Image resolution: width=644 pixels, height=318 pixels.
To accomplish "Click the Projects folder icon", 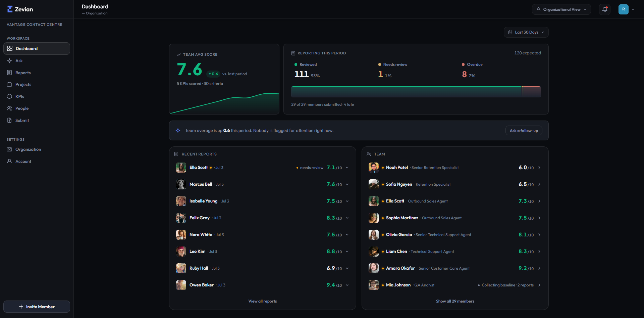I will tap(9, 84).
